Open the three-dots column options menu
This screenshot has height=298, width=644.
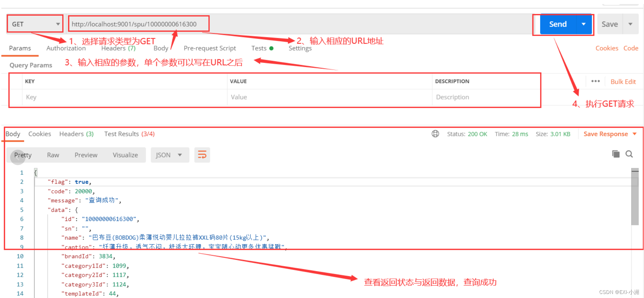595,81
